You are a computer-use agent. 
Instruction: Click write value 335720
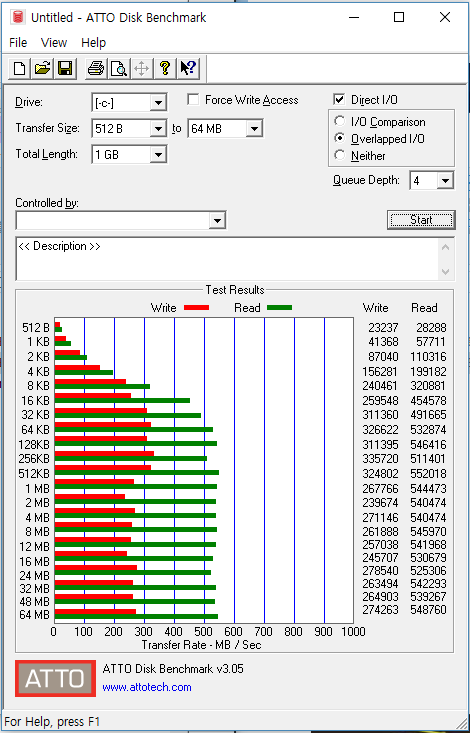tap(380, 459)
